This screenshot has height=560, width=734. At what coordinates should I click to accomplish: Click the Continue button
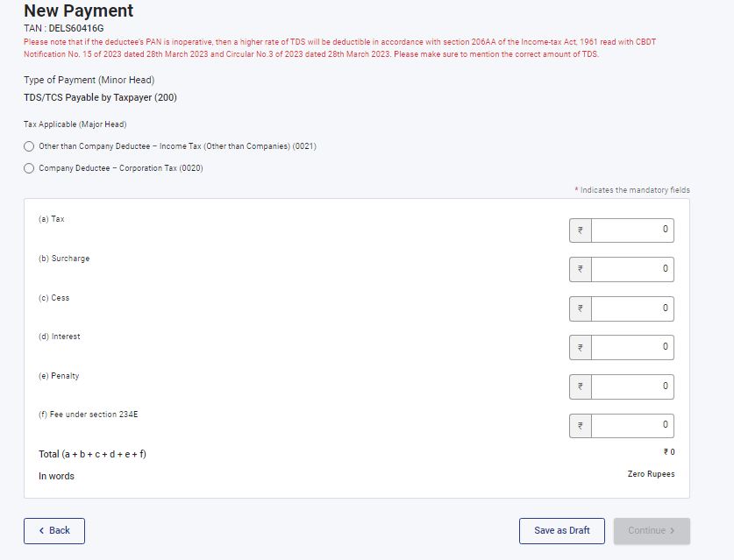(651, 530)
